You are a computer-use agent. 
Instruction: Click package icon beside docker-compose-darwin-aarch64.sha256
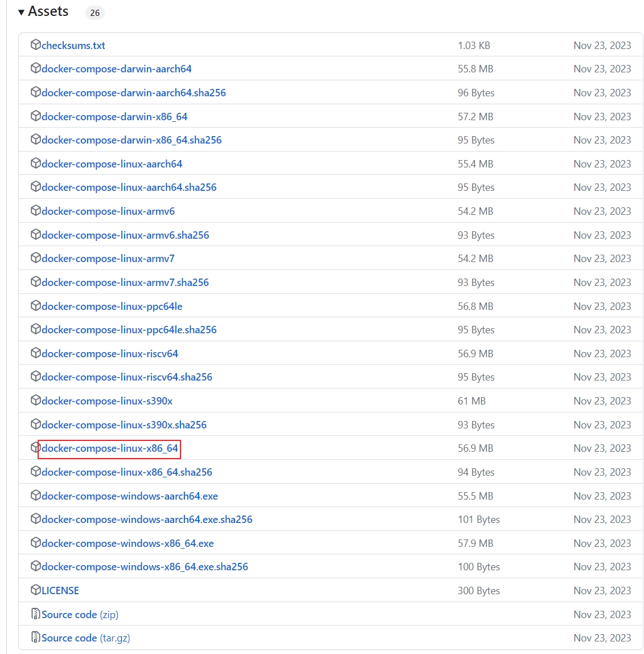tap(35, 91)
